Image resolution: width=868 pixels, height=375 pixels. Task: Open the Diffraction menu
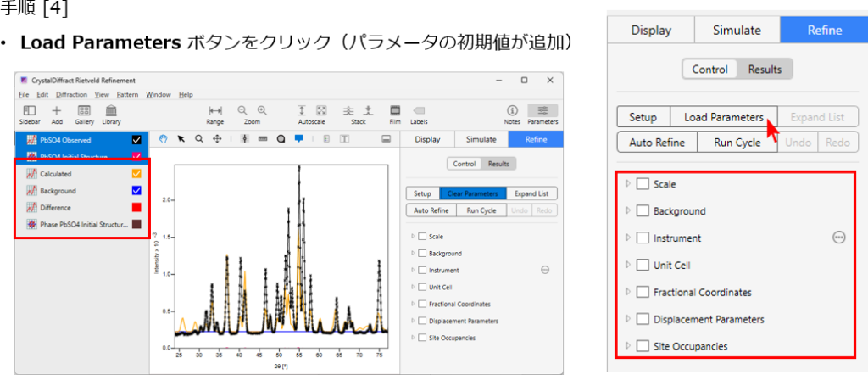[72, 94]
